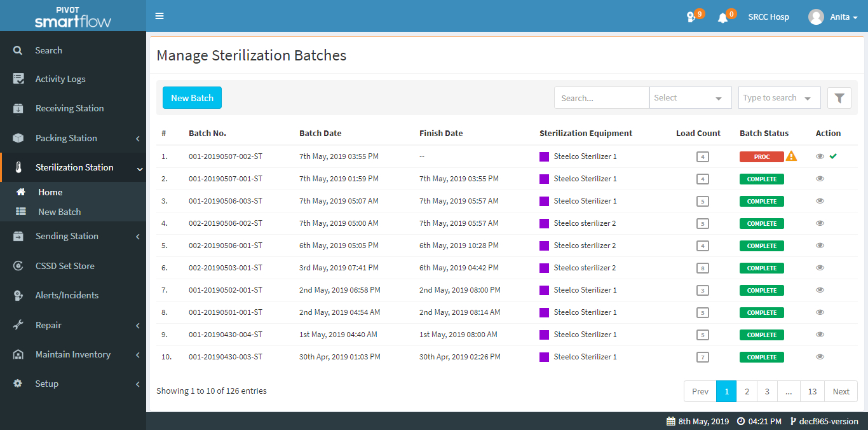Toggle the hamburger sidebar menu icon
This screenshot has width=868, height=430.
click(x=159, y=16)
